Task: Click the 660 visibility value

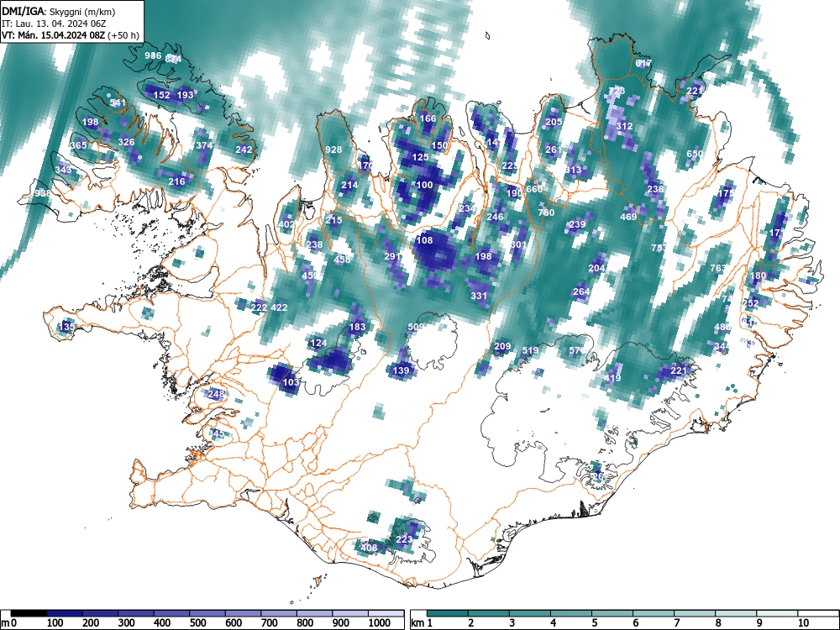Action: (x=534, y=189)
